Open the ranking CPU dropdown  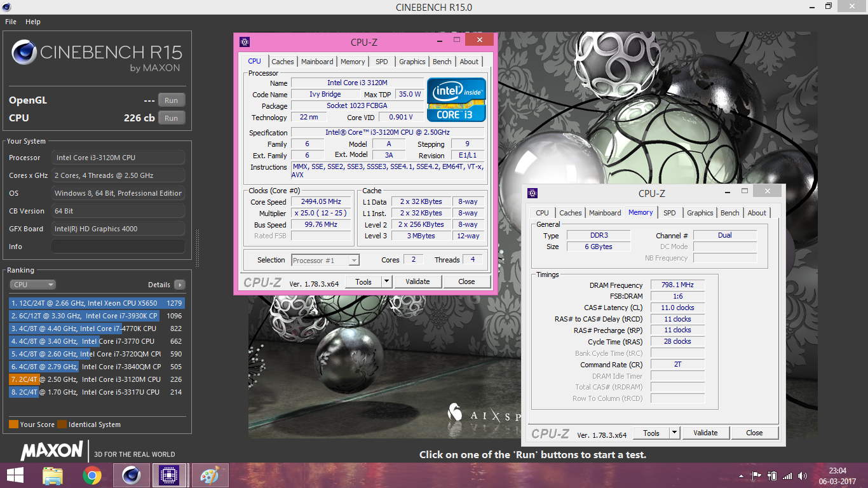pos(32,285)
